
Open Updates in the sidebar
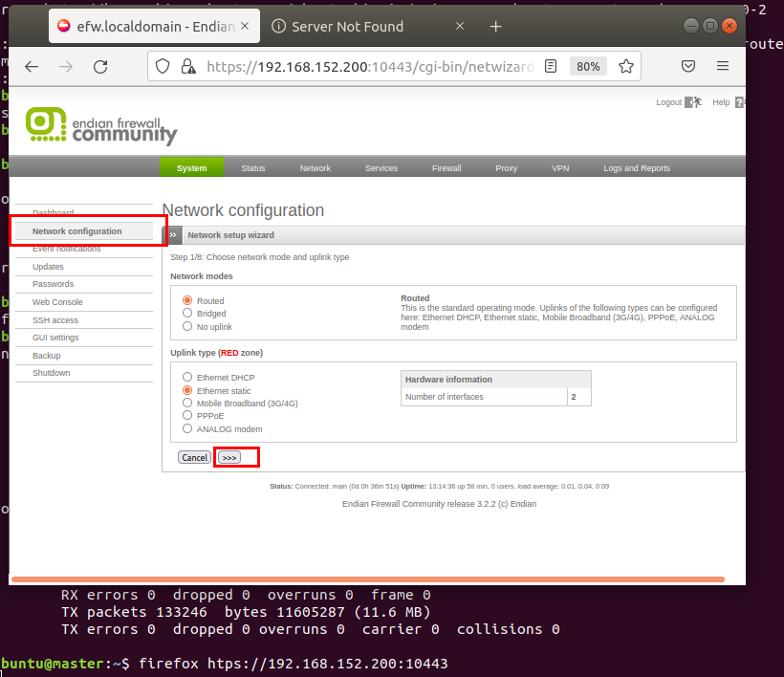coord(48,267)
